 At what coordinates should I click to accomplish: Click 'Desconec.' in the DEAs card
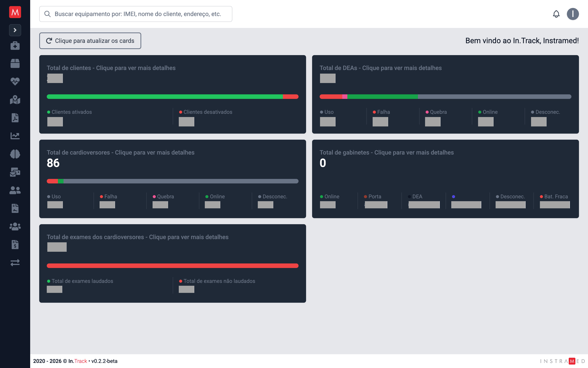[x=548, y=112]
